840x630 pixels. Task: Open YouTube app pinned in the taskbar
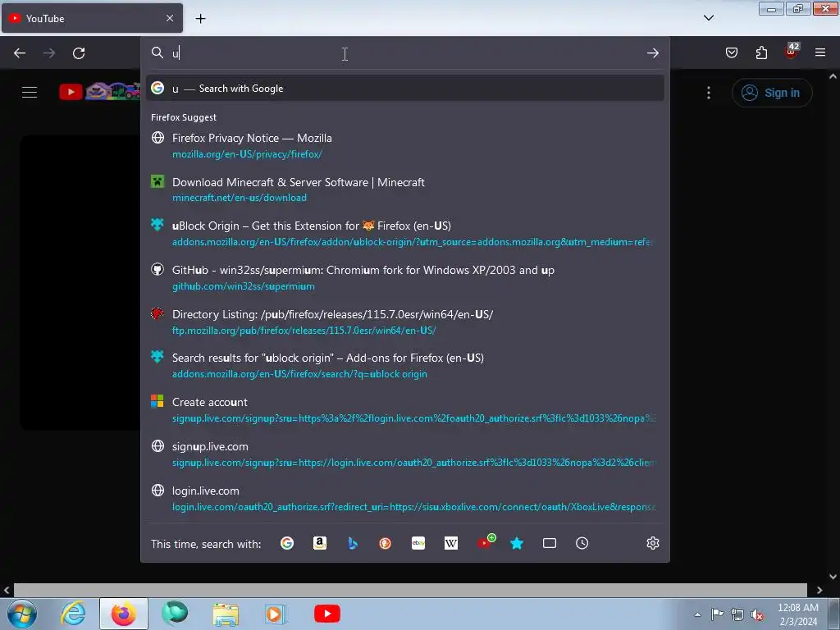(327, 614)
